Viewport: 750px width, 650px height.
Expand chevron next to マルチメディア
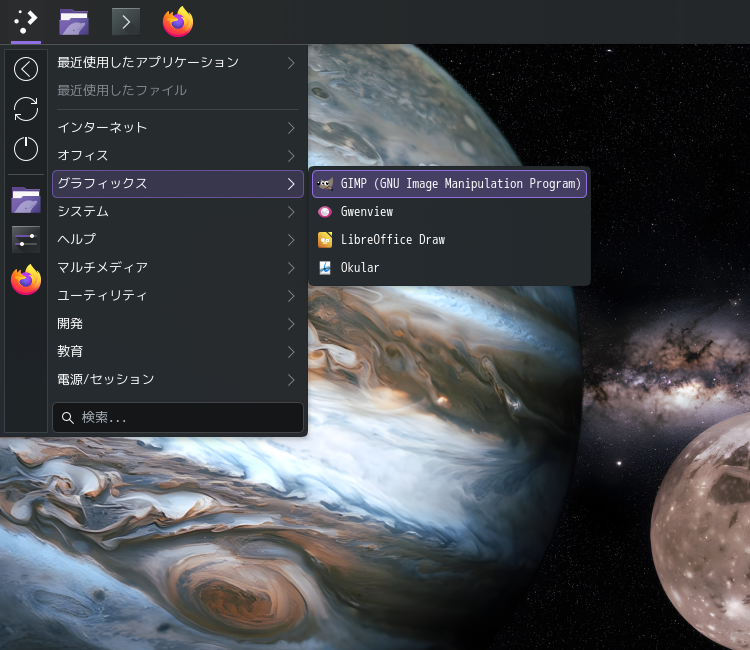tap(291, 268)
